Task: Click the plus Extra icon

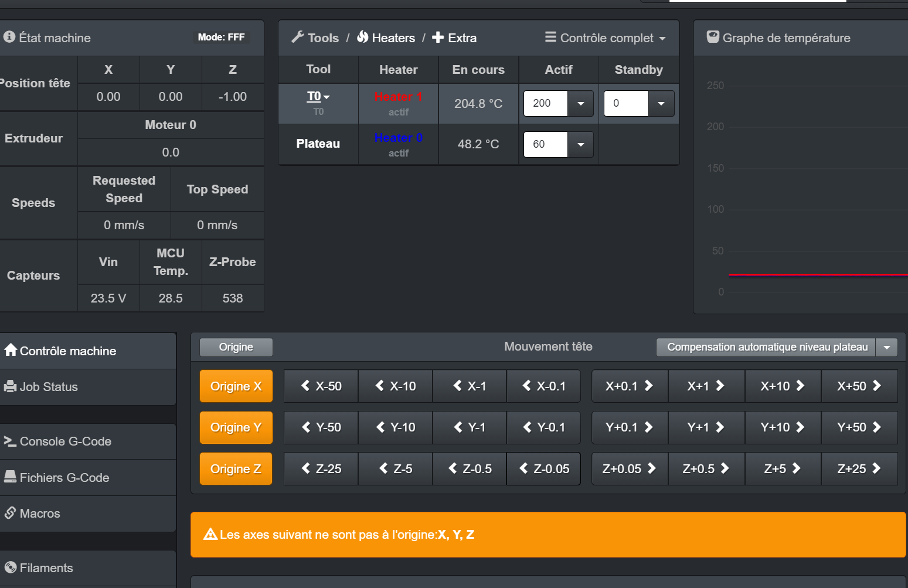Action: (438, 38)
